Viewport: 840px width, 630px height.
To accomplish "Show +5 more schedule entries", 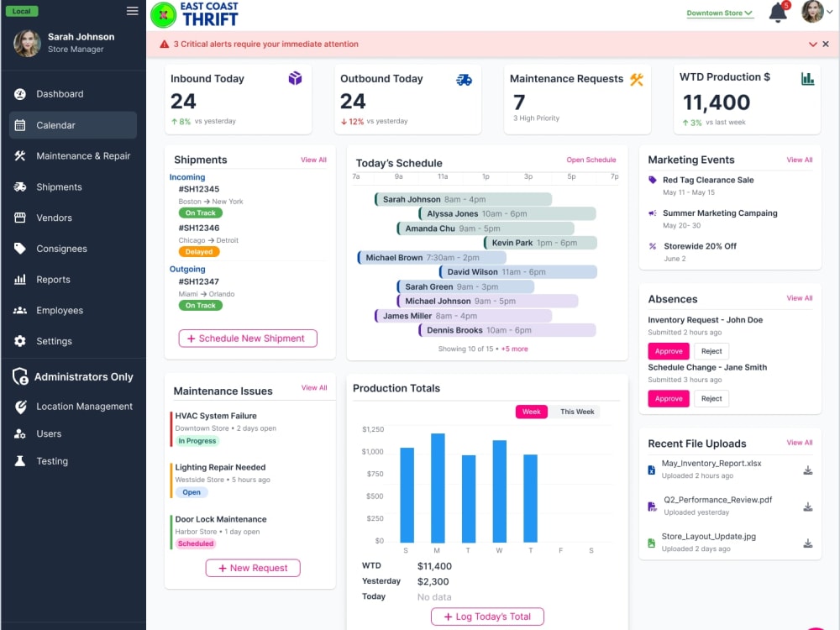I will [514, 349].
